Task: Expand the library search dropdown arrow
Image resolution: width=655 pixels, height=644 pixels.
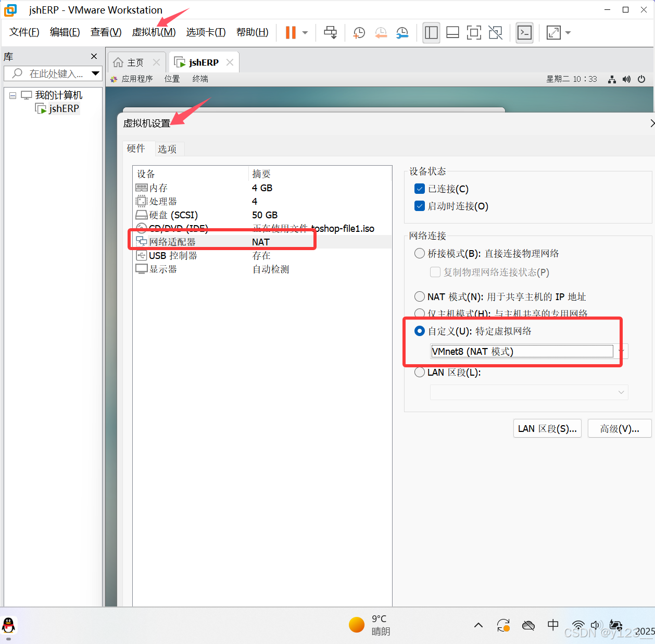Action: 95,73
